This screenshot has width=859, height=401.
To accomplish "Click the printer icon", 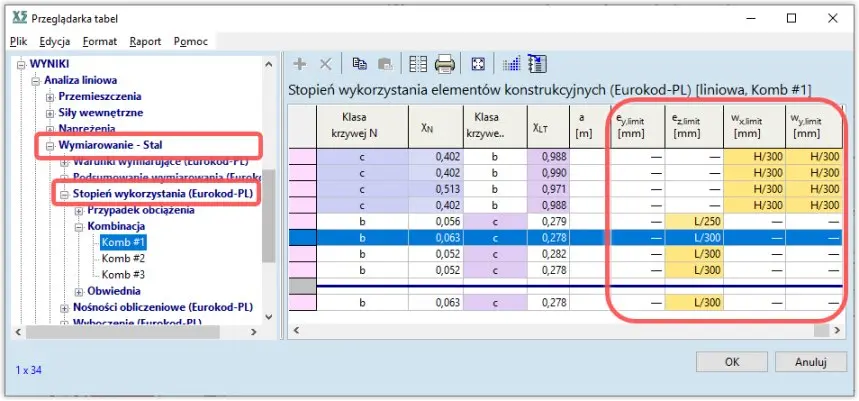I will [445, 64].
